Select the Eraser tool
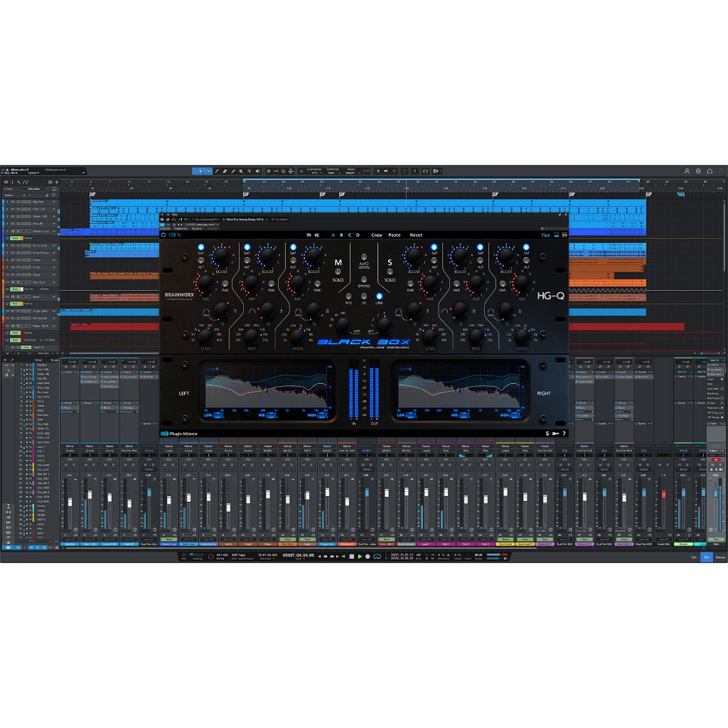Viewport: 728px width, 728px height. click(x=225, y=171)
